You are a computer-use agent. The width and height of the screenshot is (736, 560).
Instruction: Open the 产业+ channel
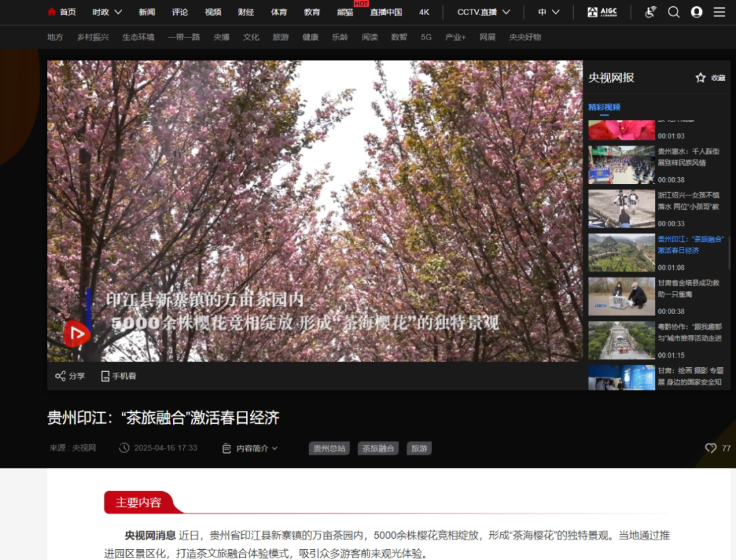point(455,37)
